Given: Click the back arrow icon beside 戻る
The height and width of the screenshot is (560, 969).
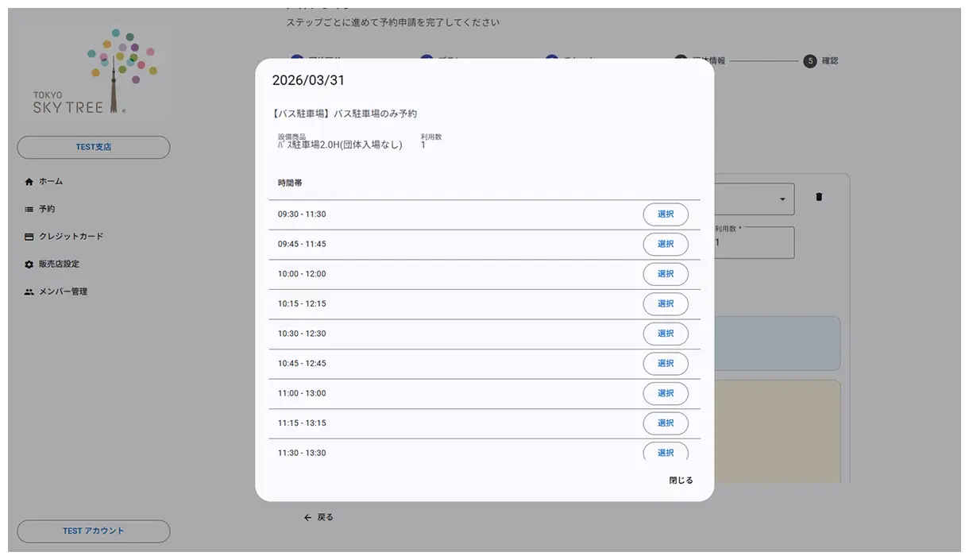Looking at the screenshot, I should point(308,518).
